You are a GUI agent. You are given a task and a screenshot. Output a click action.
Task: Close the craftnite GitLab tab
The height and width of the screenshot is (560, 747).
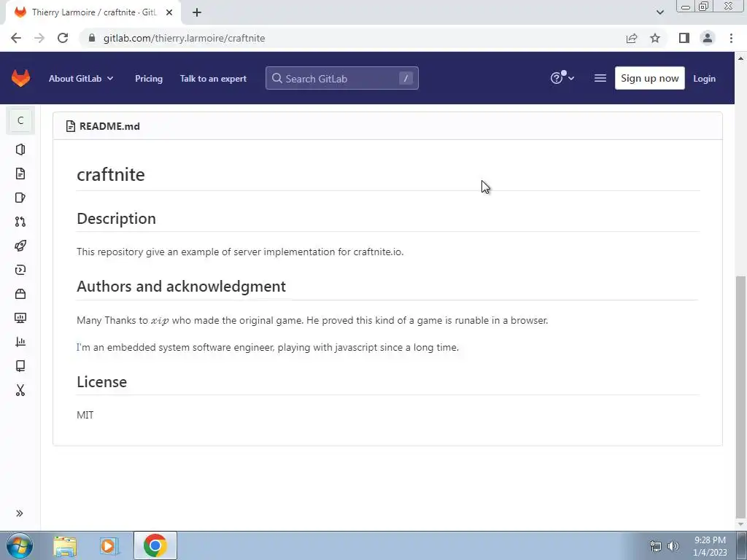coord(169,12)
